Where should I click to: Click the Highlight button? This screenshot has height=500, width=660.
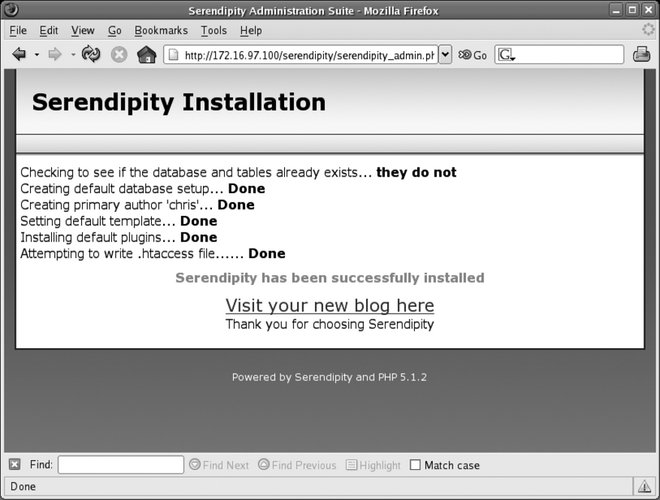coord(373,465)
